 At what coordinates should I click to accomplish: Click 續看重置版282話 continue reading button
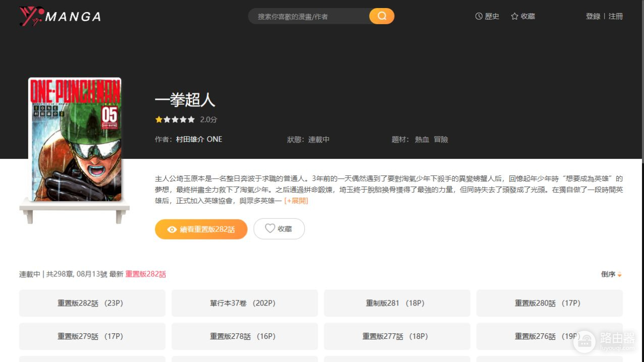[x=201, y=229]
